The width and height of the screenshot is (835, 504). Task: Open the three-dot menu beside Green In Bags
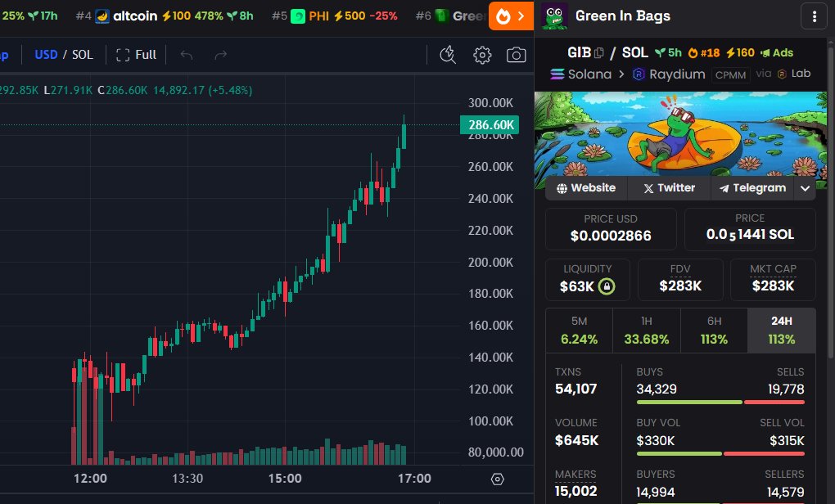[x=814, y=17]
